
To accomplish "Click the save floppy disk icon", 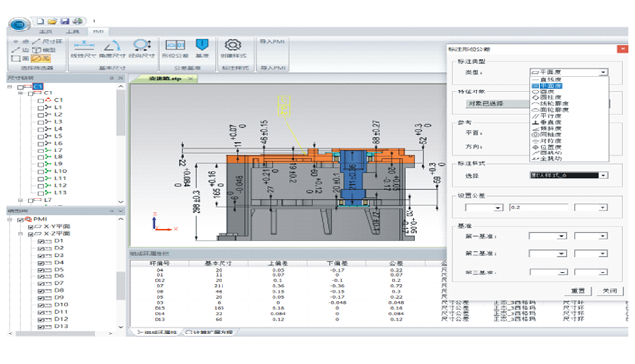I will 64,21.
